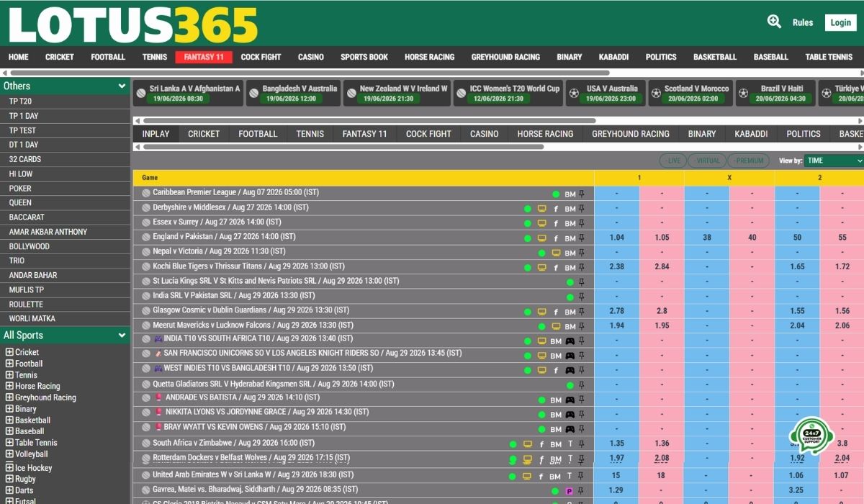Pin the St Lucia Kings SRL match
Viewport: 864px width, 504px height.
[582, 282]
